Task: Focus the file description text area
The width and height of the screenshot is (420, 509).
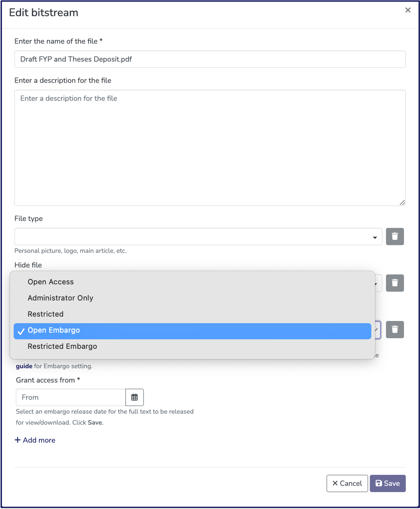Action: point(210,147)
